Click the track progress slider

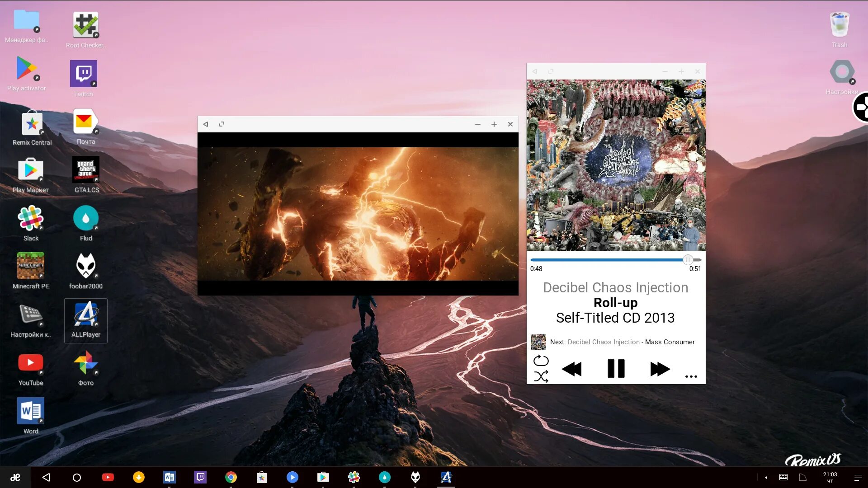pos(615,260)
